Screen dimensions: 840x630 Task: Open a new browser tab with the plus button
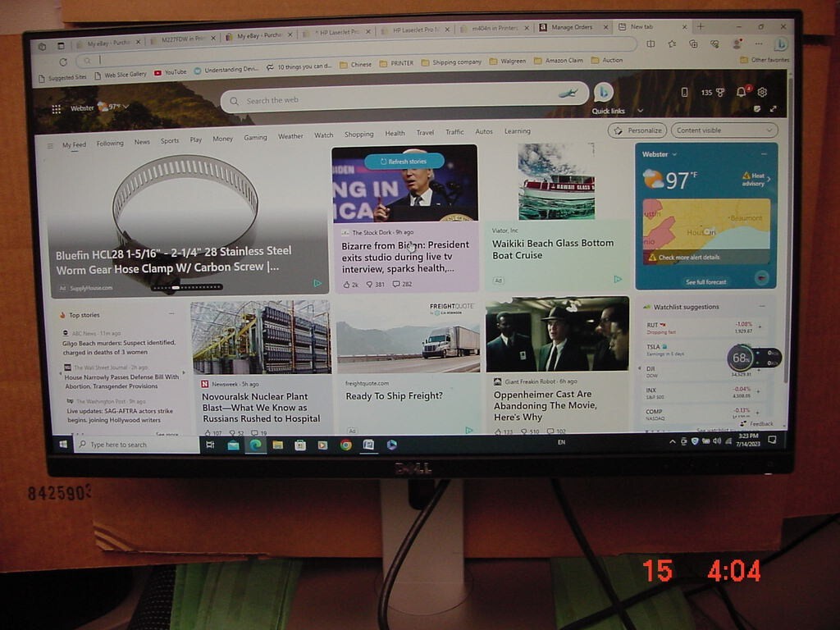(x=701, y=26)
